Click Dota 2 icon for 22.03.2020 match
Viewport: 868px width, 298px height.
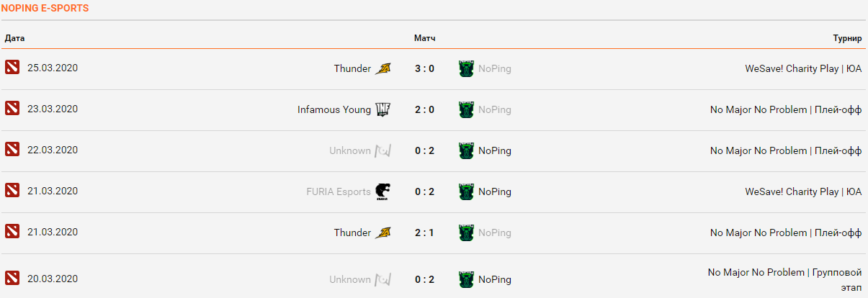pyautogui.click(x=12, y=150)
